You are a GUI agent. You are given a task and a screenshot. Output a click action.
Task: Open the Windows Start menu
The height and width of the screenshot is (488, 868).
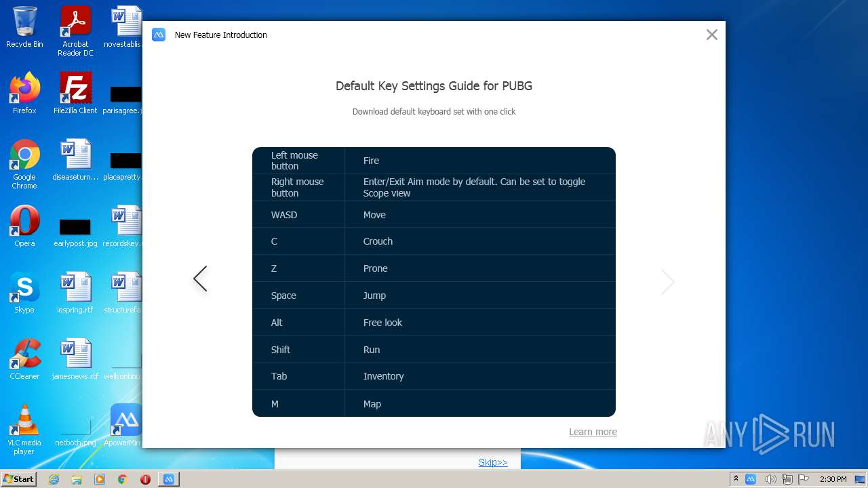tap(19, 479)
